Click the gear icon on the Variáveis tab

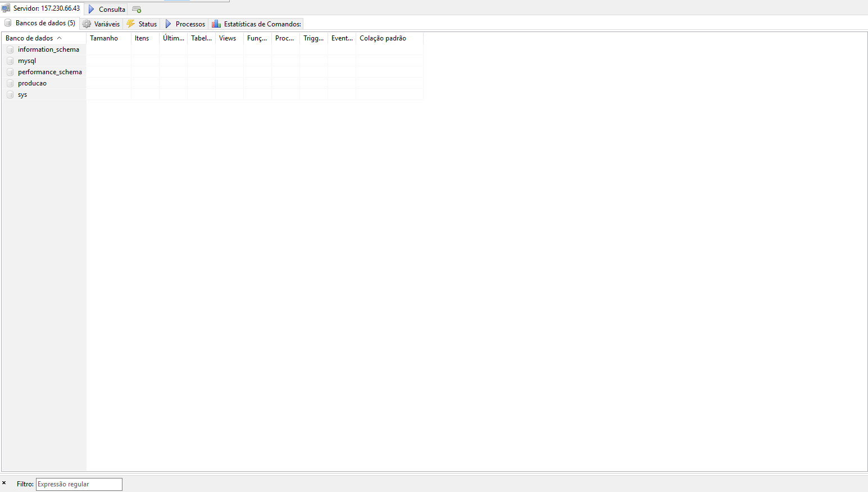[86, 24]
